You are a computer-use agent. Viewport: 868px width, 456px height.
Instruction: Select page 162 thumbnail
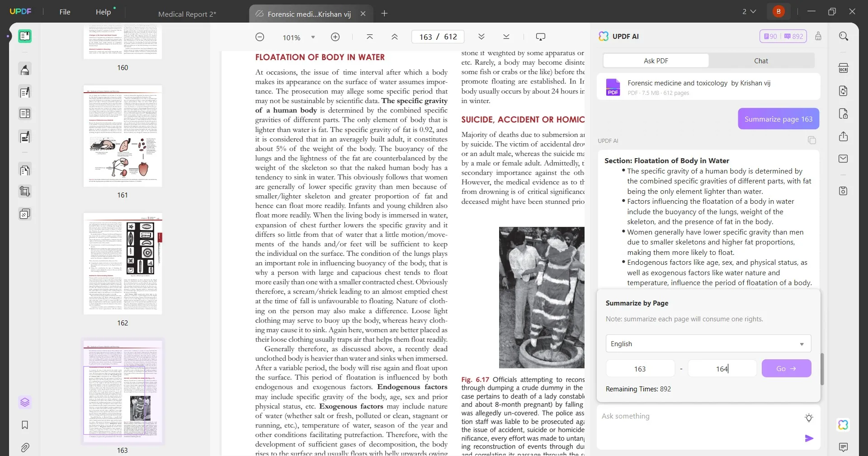point(123,264)
